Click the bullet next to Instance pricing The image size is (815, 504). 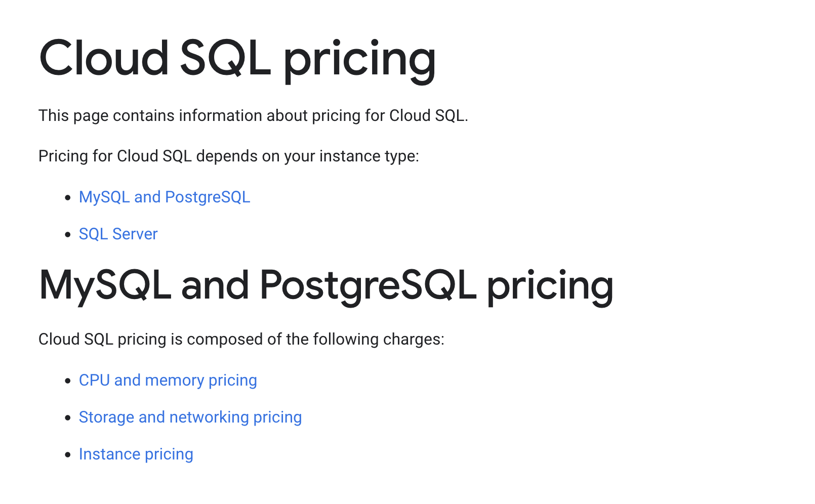pos(68,454)
